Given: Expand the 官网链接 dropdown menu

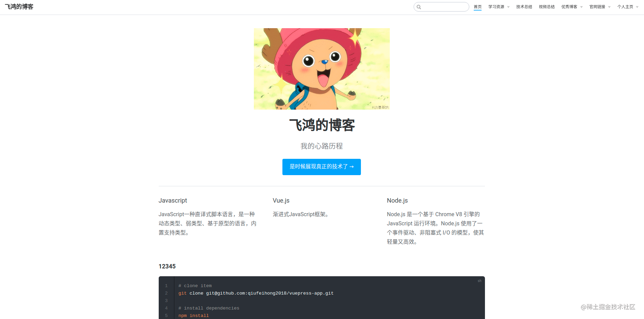Looking at the screenshot, I should [600, 7].
